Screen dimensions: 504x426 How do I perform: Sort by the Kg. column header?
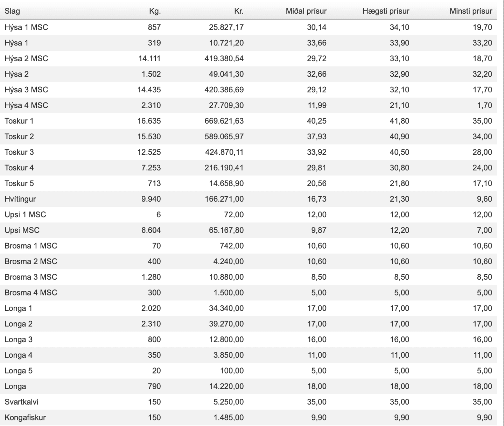click(155, 11)
